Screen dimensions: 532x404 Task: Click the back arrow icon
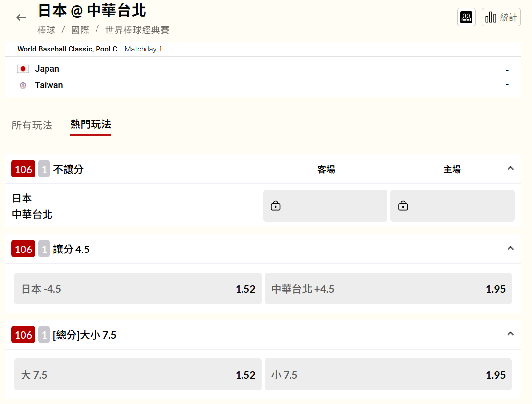[21, 18]
